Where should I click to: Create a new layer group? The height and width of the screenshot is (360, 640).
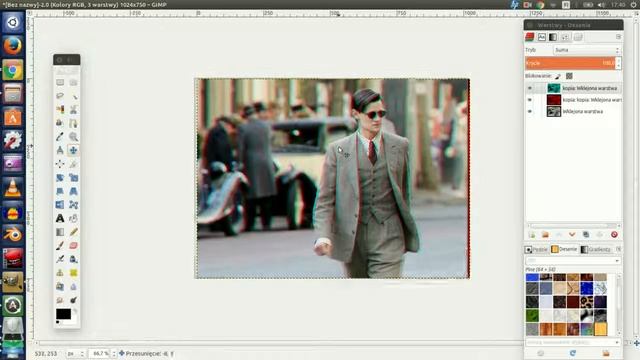545,235
